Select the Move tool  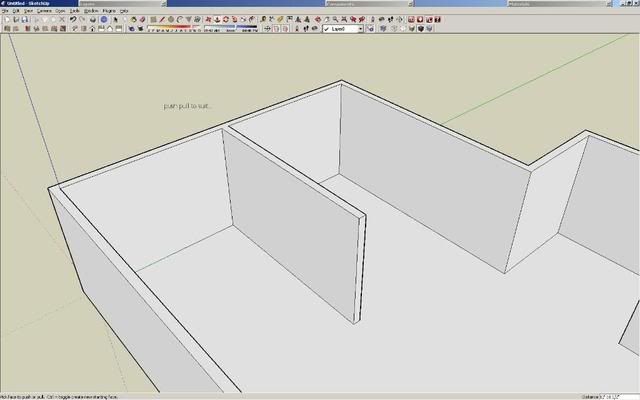coord(208,20)
